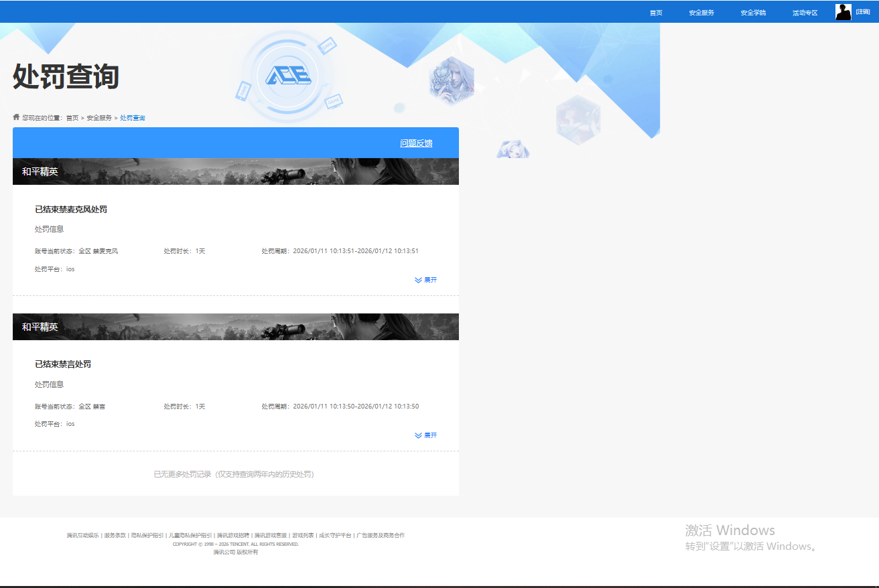Click 首页 in the breadcrumb trail
879x588 pixels.
tap(72, 118)
